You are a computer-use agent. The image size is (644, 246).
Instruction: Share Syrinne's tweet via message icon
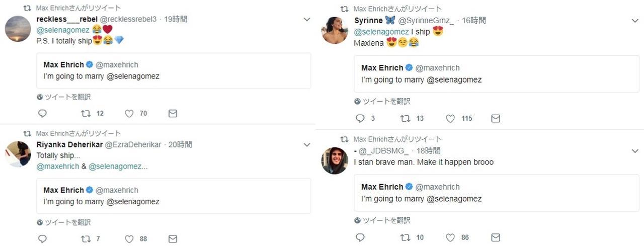496,119
